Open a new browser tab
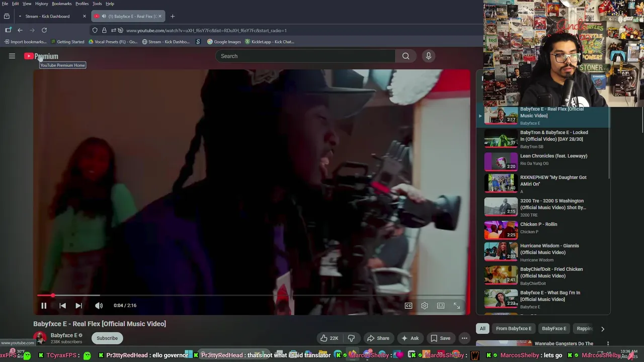 [x=172, y=16]
